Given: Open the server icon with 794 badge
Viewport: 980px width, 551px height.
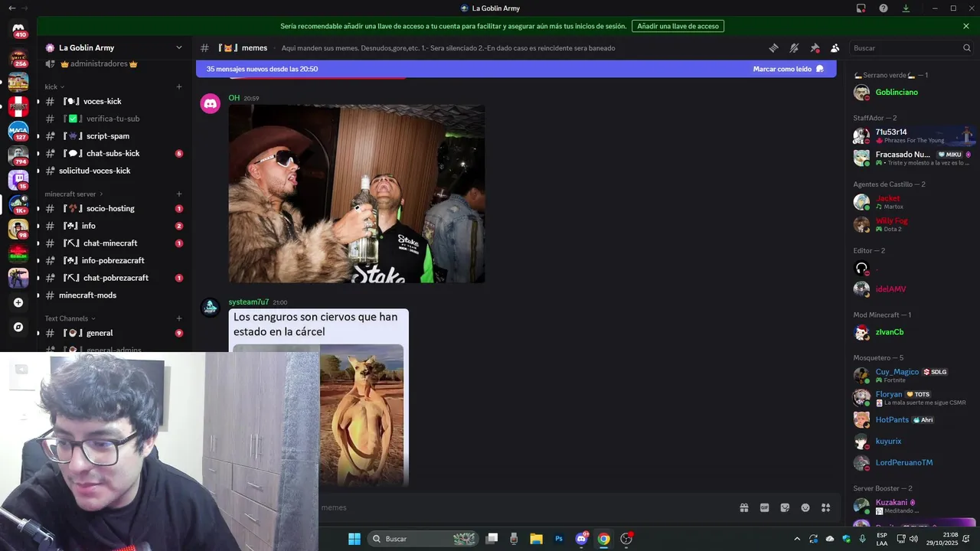Looking at the screenshot, I should pyautogui.click(x=18, y=156).
